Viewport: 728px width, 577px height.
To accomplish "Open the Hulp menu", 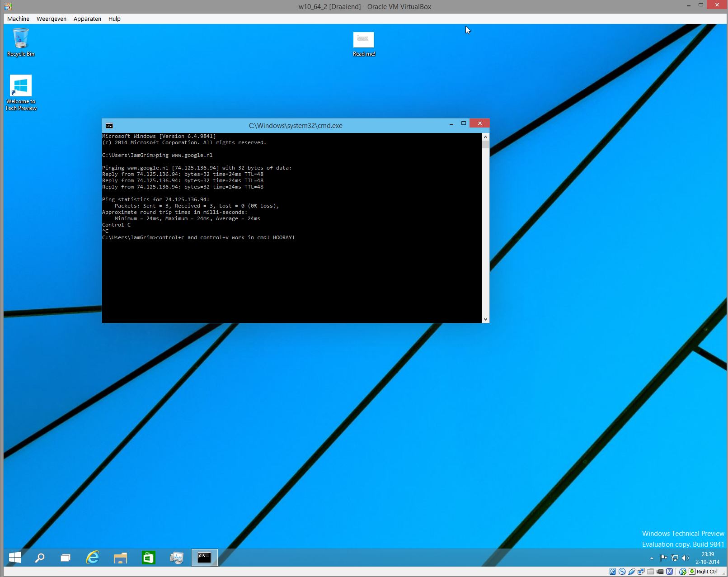I will tap(114, 19).
